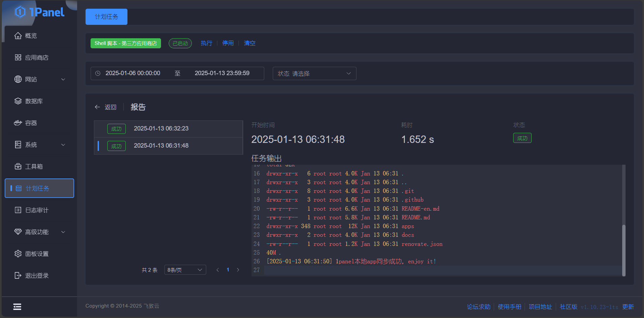
Task: Click page number 1 in pagination
Action: [x=228, y=270]
